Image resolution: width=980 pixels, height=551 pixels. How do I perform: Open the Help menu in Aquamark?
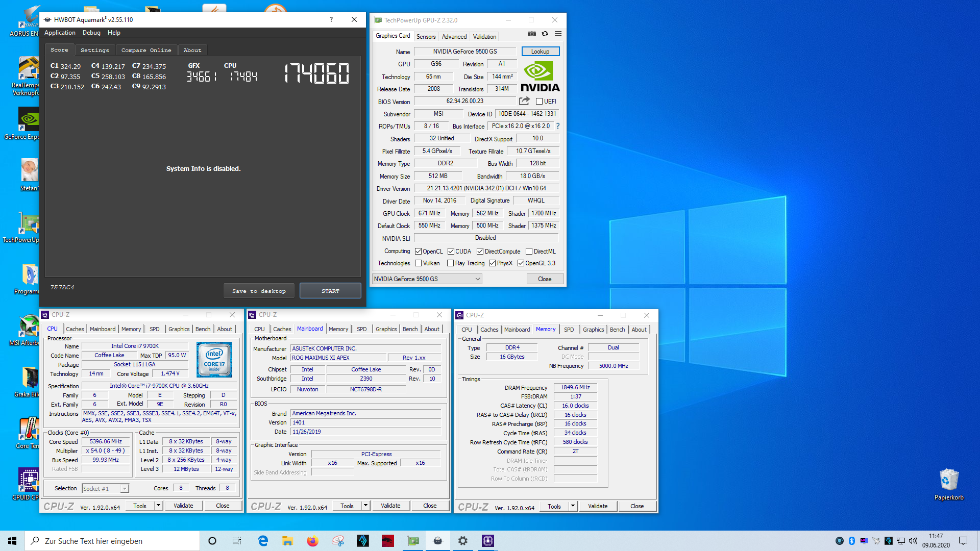(x=114, y=33)
